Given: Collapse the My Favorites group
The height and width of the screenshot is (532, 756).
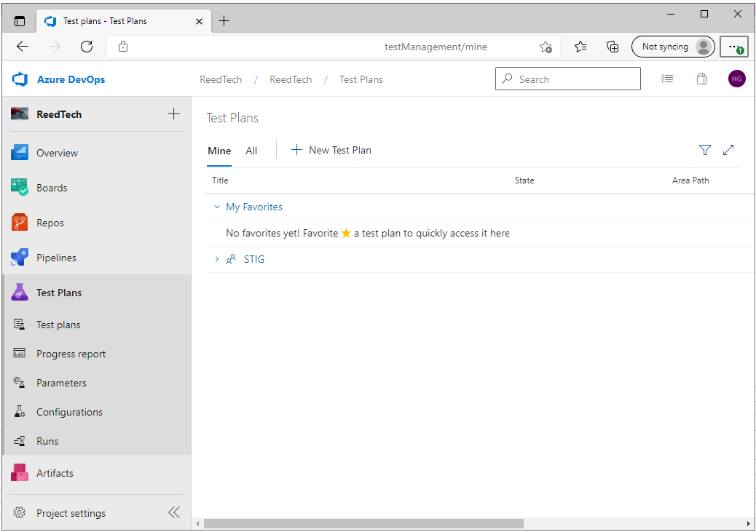Looking at the screenshot, I should coord(216,207).
